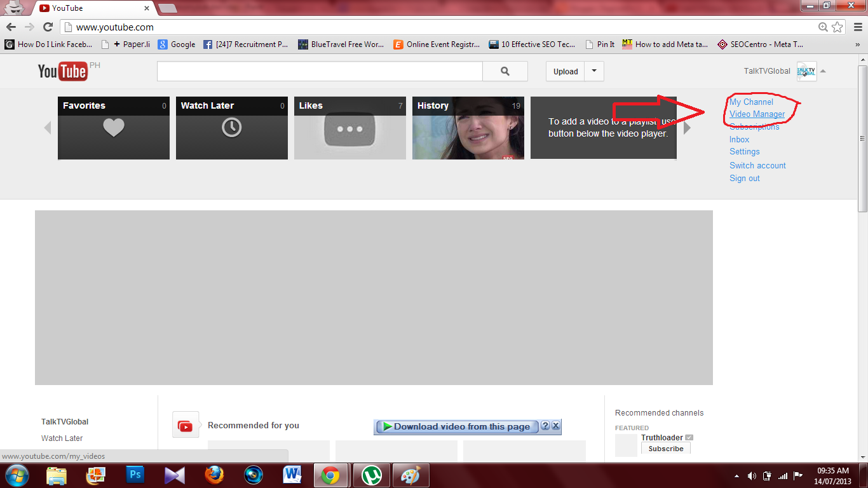This screenshot has height=488, width=868.
Task: Click the left playlist carousel arrow
Action: click(x=47, y=128)
